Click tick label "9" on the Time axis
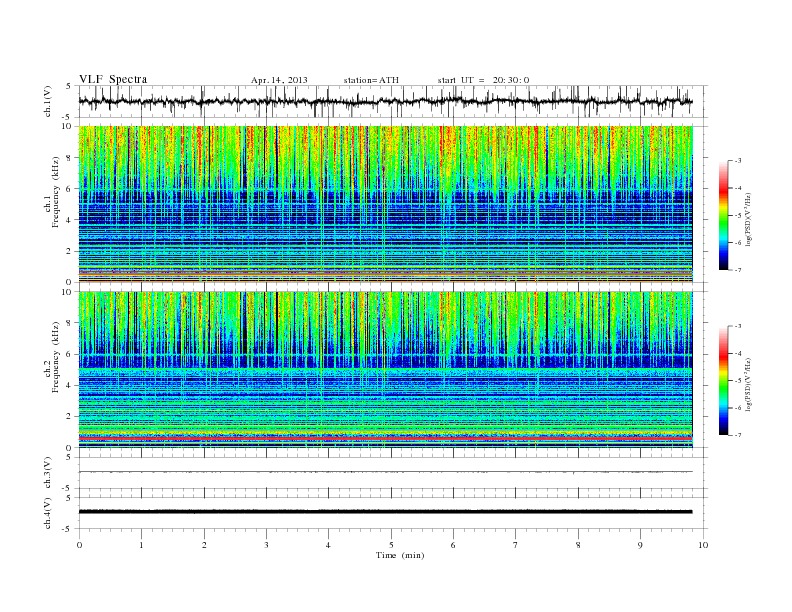 tap(640, 545)
